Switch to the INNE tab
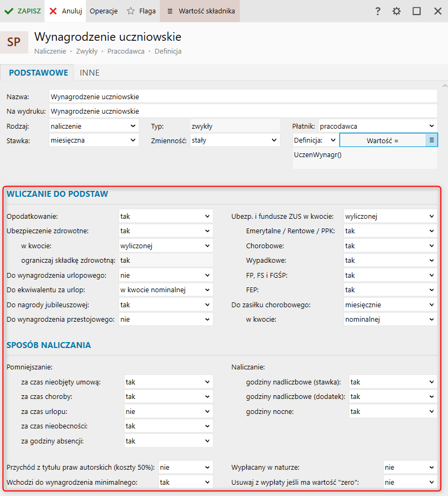 90,73
